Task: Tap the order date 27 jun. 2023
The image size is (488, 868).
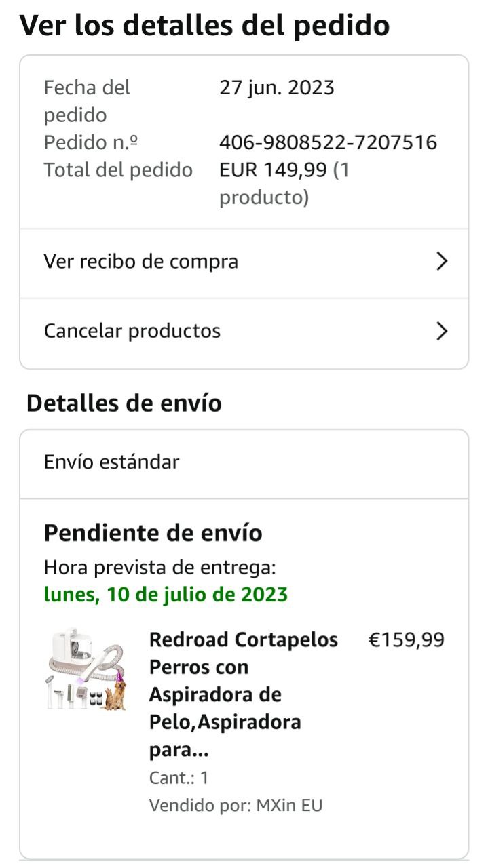Action: tap(277, 87)
